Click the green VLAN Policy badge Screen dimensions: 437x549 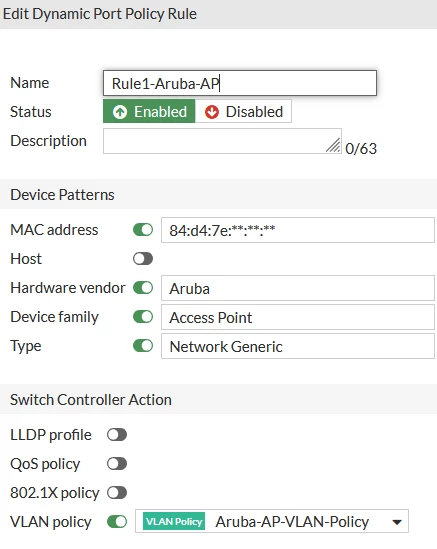tap(174, 522)
